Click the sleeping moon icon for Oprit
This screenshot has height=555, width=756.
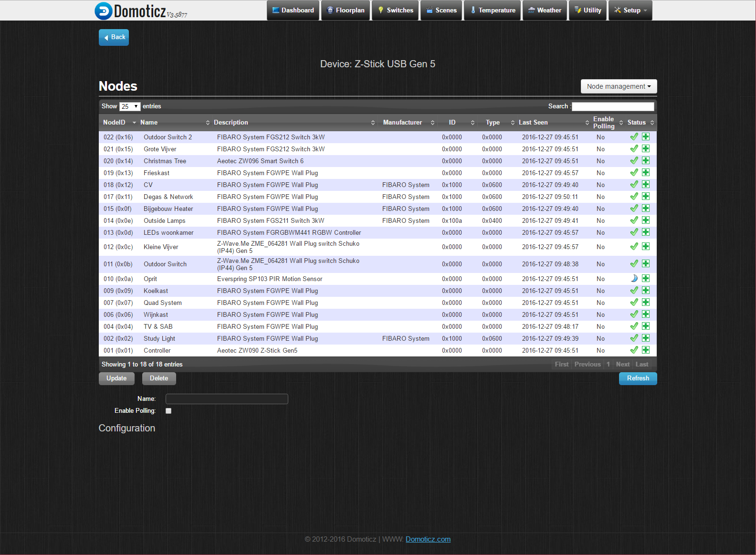634,278
